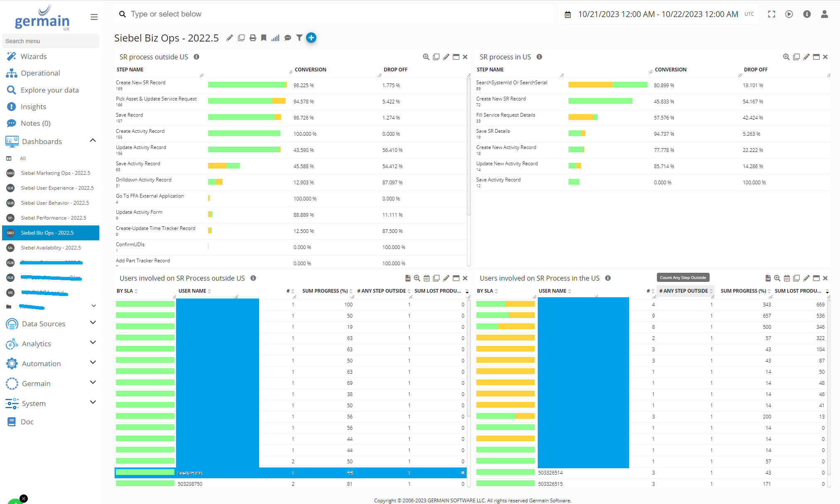Export Users involved outside US panel data
840x504 pixels.
pos(408,278)
